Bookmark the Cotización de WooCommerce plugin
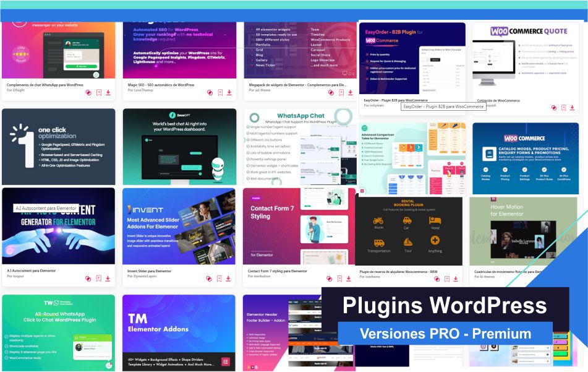The image size is (588, 372). pyautogui.click(x=563, y=108)
